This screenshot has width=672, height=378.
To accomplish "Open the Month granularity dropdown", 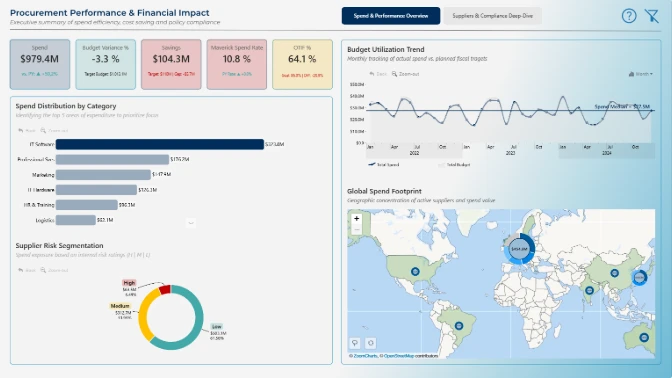I will [641, 74].
